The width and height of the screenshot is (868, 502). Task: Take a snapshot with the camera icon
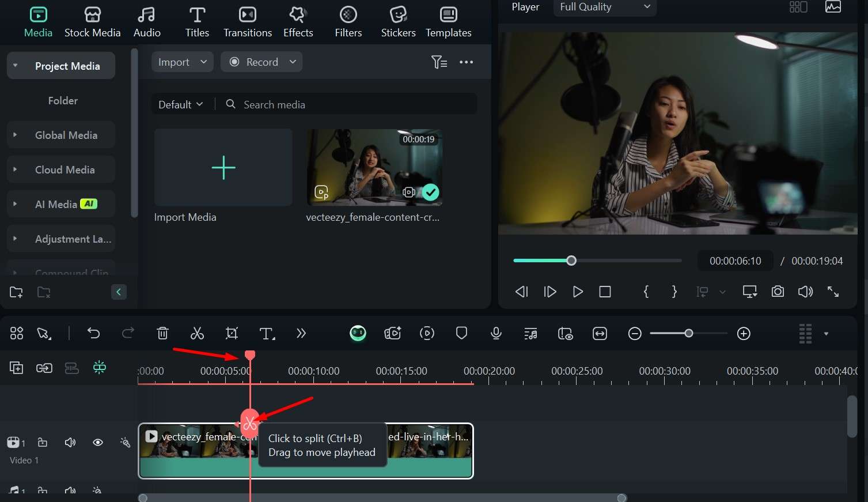[778, 292]
